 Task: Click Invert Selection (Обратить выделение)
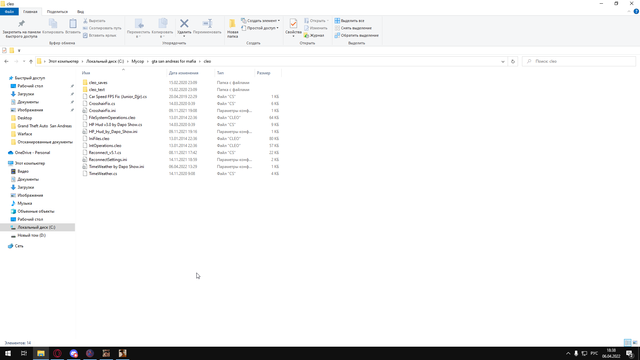[356, 35]
